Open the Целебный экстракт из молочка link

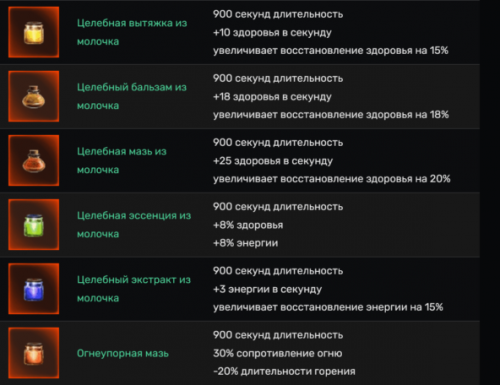coord(134,289)
